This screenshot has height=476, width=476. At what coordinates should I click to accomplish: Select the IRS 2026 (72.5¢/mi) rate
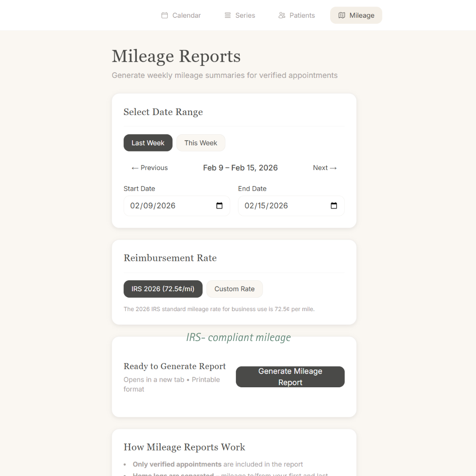[163, 289]
